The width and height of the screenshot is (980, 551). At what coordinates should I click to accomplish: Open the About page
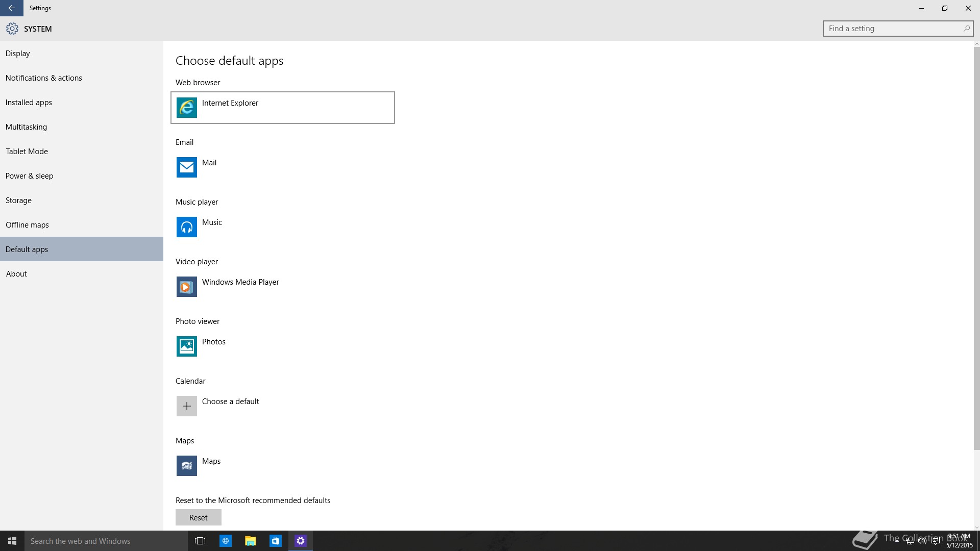(x=82, y=274)
